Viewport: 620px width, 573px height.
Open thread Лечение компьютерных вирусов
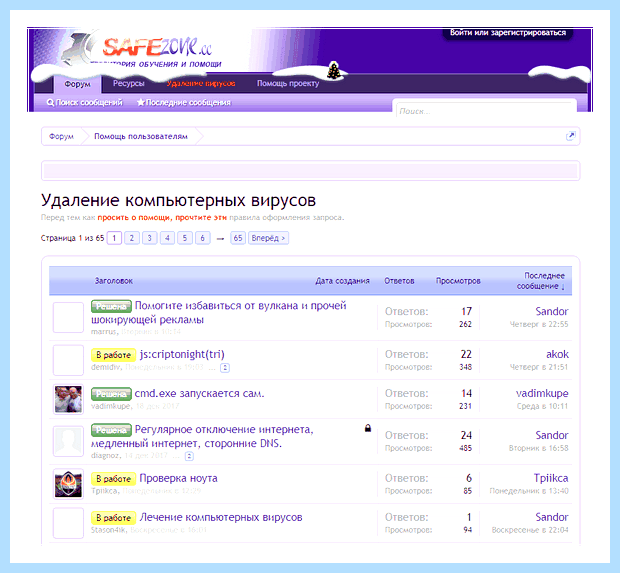[x=221, y=517]
